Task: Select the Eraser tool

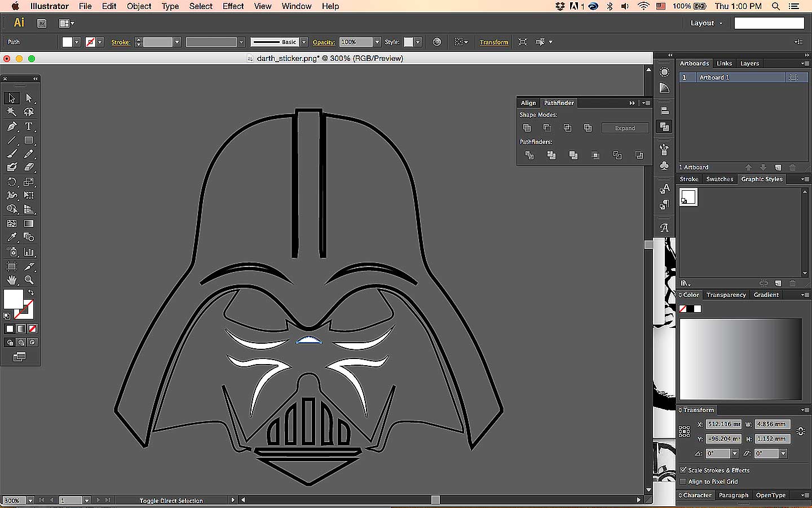Action: coord(29,167)
